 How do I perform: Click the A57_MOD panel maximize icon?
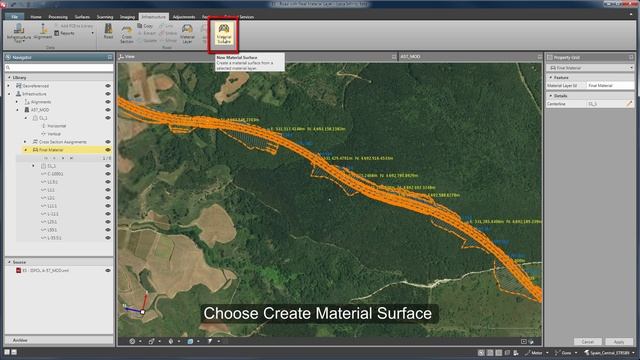coord(540,57)
